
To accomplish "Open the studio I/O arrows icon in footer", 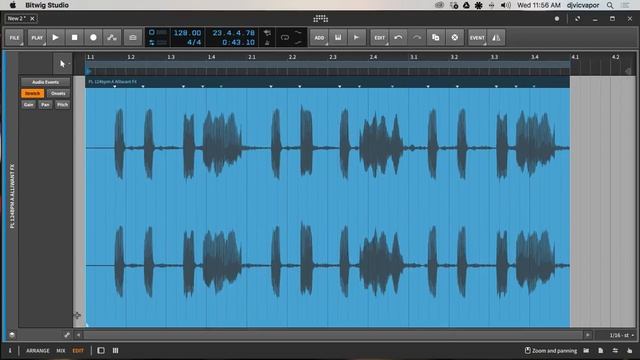I will 615,351.
